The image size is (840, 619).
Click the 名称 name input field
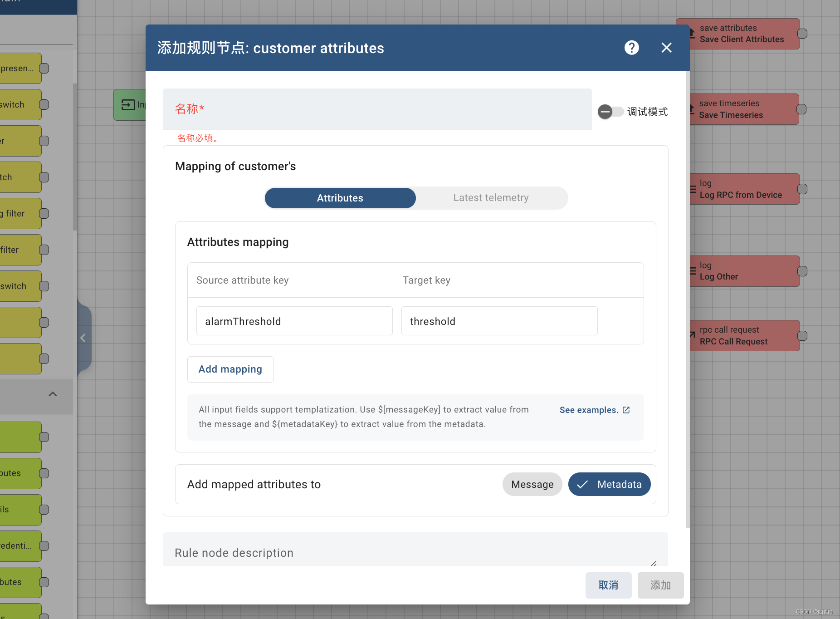click(376, 109)
